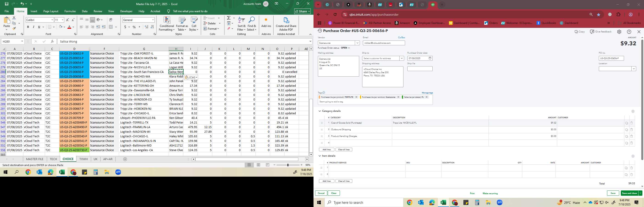Open the font size 11 dropdown
This screenshot has height=207, width=644.
pyautogui.click(x=62, y=20)
